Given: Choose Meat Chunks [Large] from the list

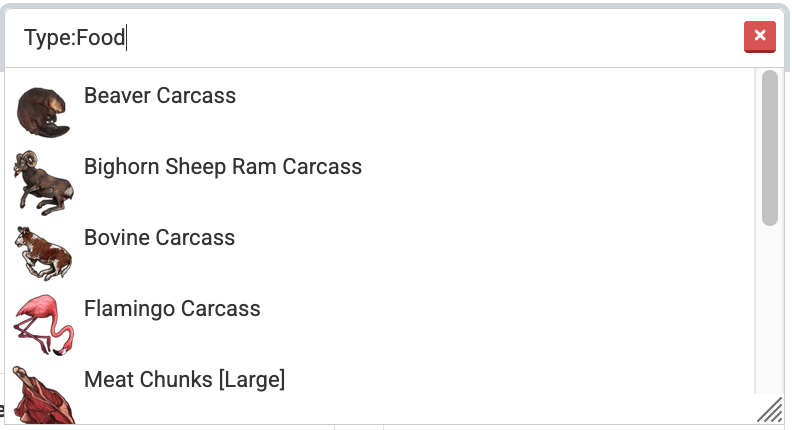Looking at the screenshot, I should click(x=185, y=380).
